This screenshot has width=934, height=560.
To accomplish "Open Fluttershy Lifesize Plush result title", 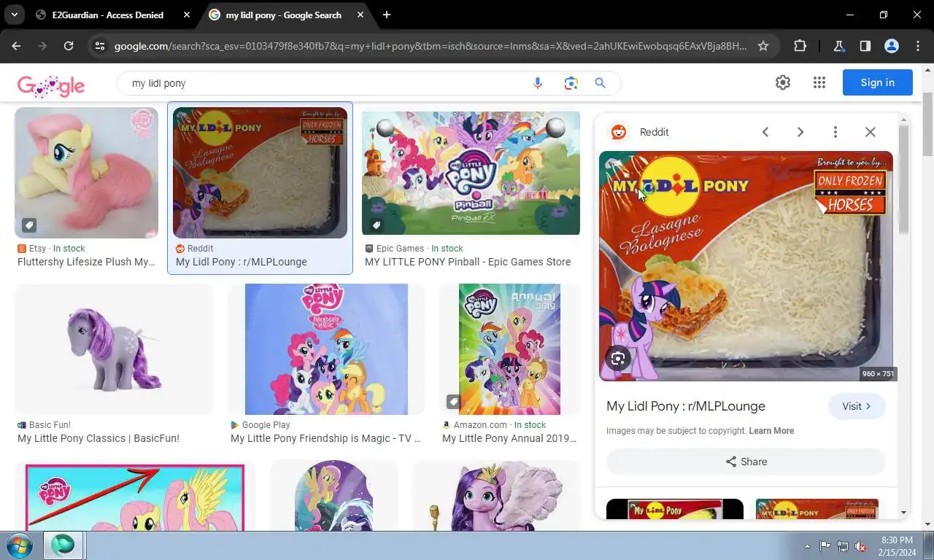I will pos(86,262).
